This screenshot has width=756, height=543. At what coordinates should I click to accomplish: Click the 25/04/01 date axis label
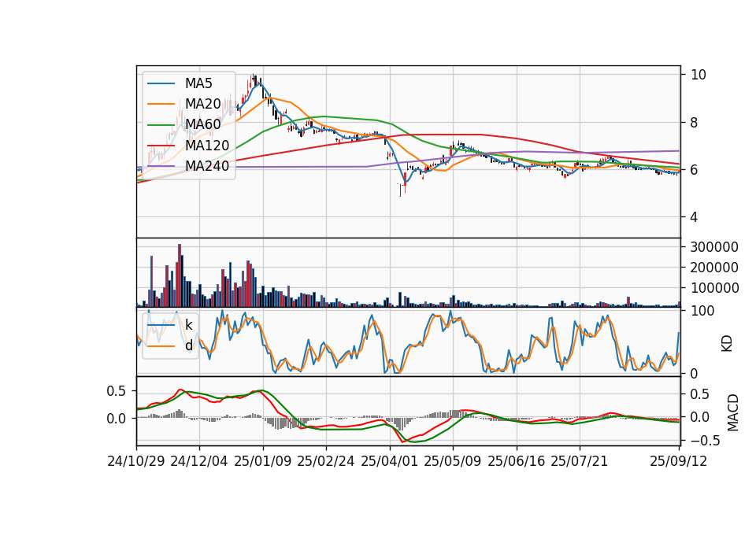pyautogui.click(x=389, y=461)
